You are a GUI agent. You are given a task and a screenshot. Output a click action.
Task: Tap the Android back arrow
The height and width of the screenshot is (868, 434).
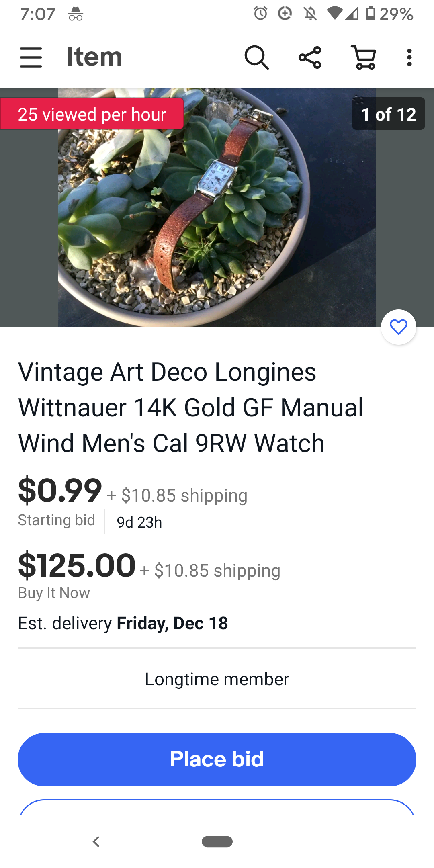[96, 841]
